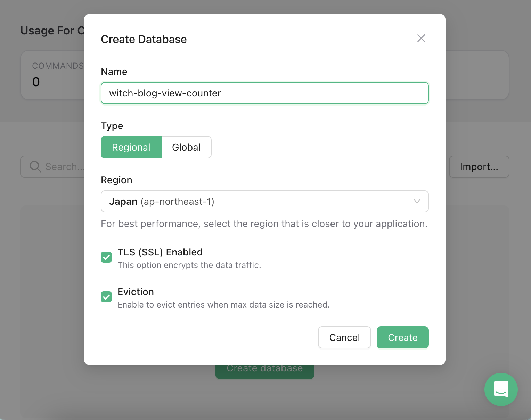
Task: Open the Intercom chat bubble
Action: (x=501, y=389)
